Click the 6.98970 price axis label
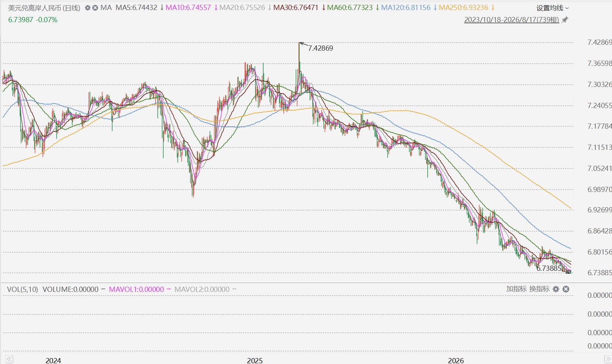This screenshot has height=364, width=612. 600,190
